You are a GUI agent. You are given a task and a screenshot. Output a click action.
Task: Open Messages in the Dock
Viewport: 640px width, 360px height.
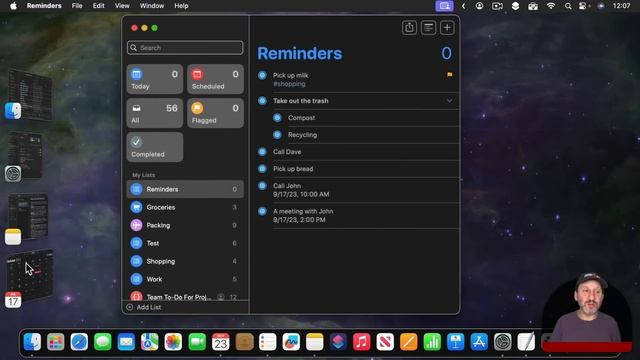(x=102, y=342)
